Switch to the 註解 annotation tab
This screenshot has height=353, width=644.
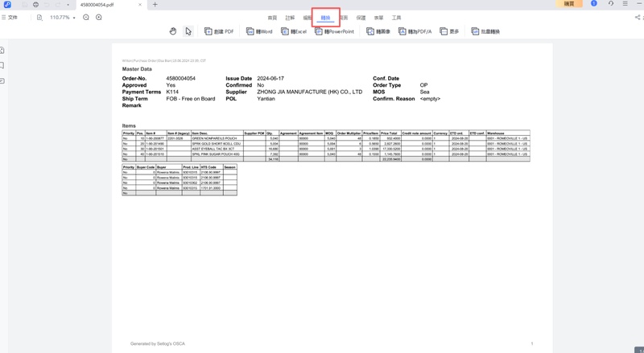[290, 18]
